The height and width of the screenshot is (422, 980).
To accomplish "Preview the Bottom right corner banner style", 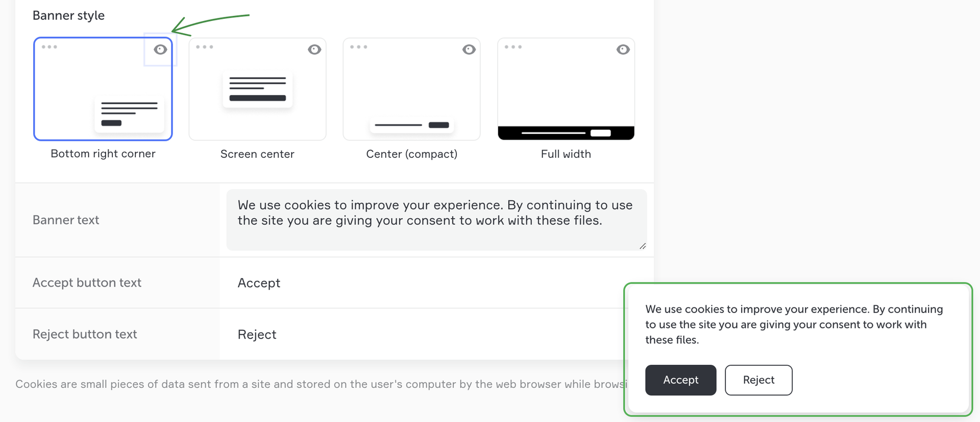I will pyautogui.click(x=160, y=50).
